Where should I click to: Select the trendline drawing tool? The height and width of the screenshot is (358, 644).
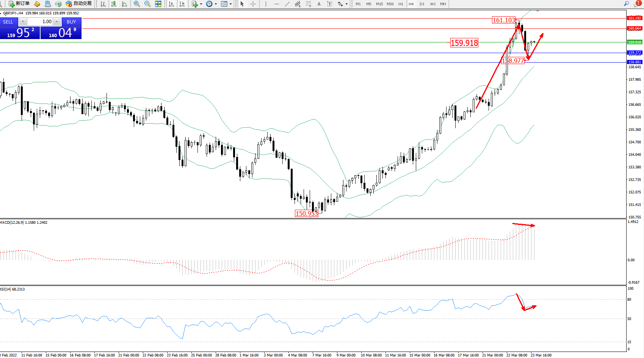(287, 4)
